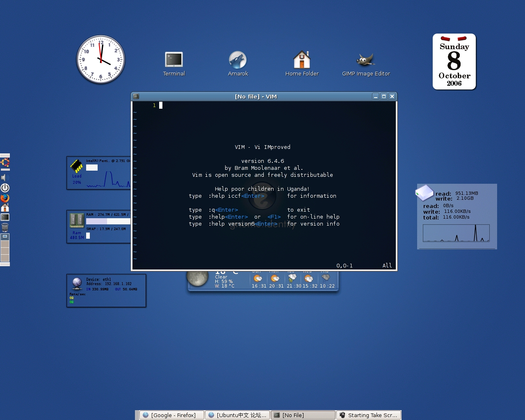Switch to the third workspace in pager

coord(5,251)
